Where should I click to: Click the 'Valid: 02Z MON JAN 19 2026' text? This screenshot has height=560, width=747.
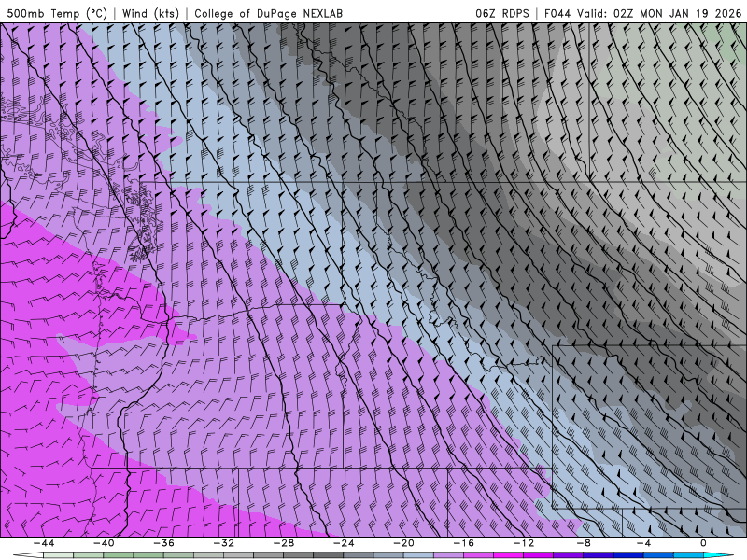659,13
